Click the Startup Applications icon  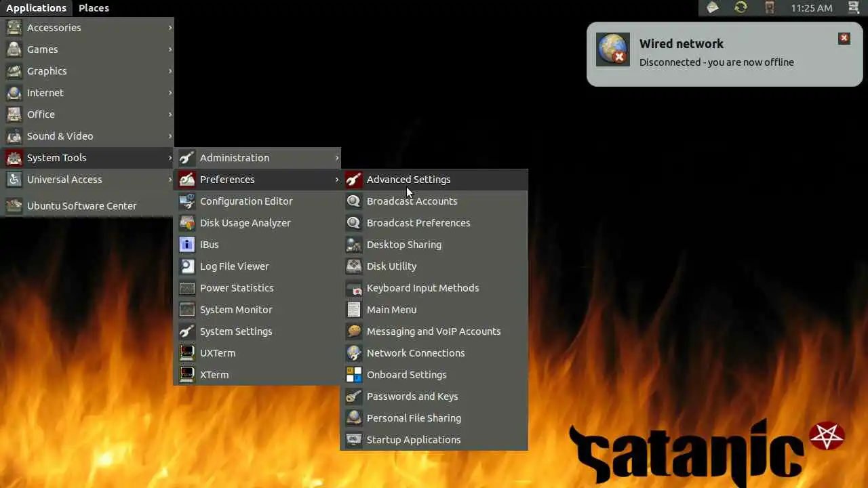coord(354,440)
